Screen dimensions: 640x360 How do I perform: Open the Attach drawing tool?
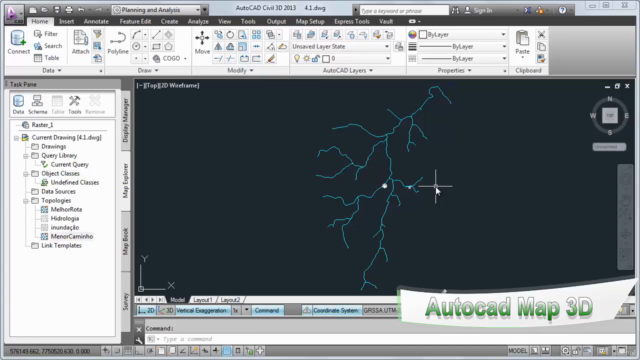tap(80, 42)
